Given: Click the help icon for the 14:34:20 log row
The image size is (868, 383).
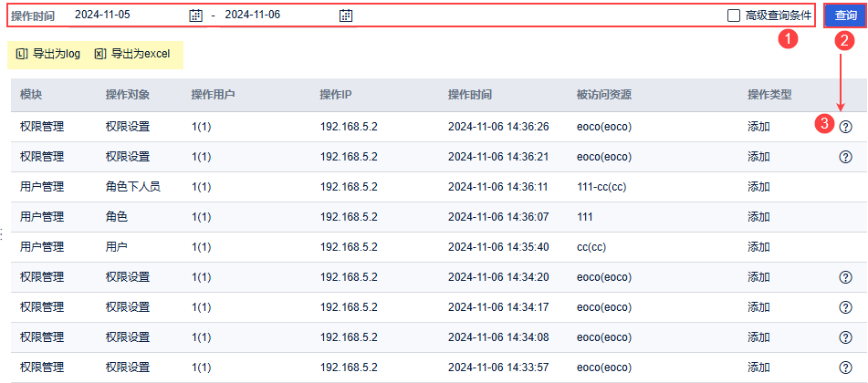Looking at the screenshot, I should coord(845,277).
